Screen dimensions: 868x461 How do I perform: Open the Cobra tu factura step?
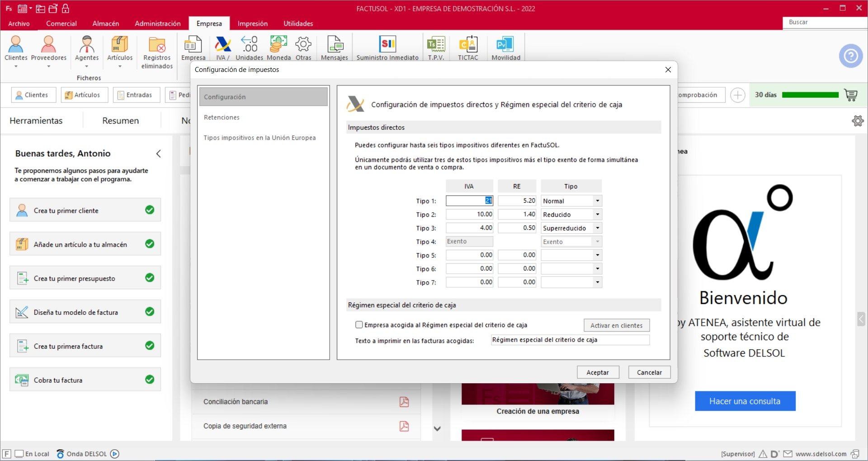pos(85,380)
